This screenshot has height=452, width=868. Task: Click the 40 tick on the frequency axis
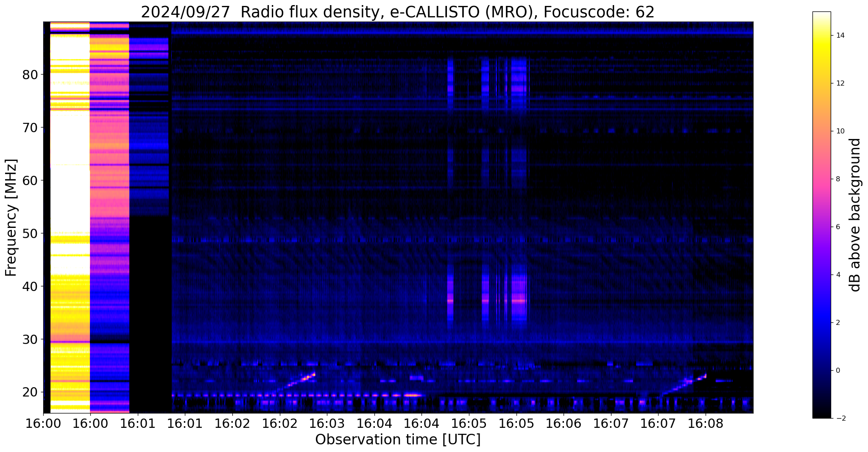point(31,286)
